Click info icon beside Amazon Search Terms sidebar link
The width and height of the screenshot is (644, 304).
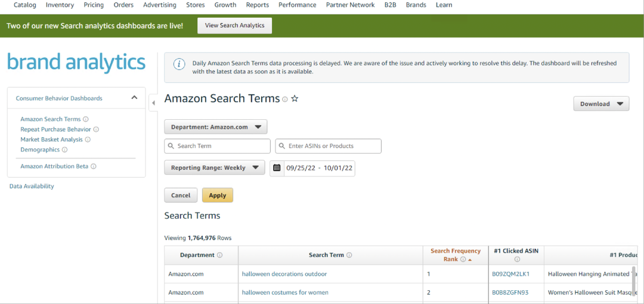86,119
